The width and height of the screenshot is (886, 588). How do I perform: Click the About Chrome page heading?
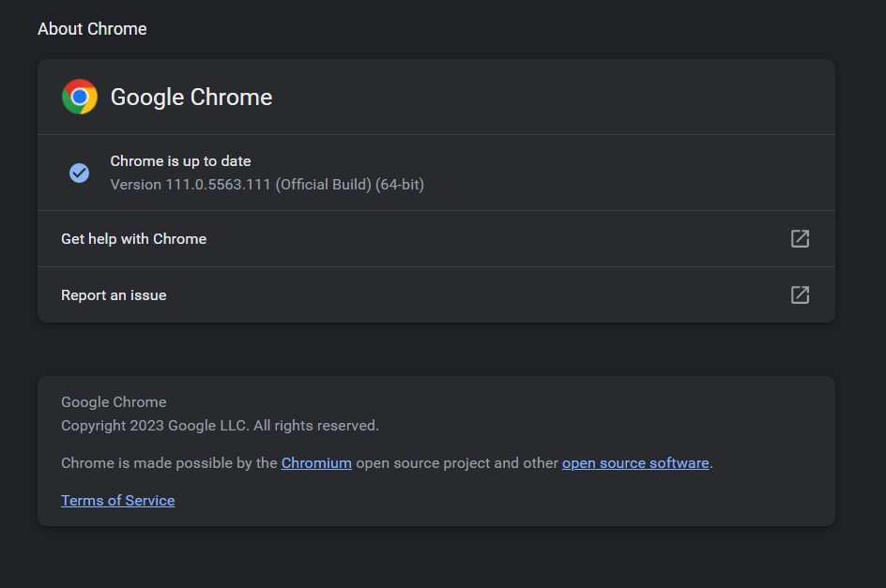click(x=92, y=29)
